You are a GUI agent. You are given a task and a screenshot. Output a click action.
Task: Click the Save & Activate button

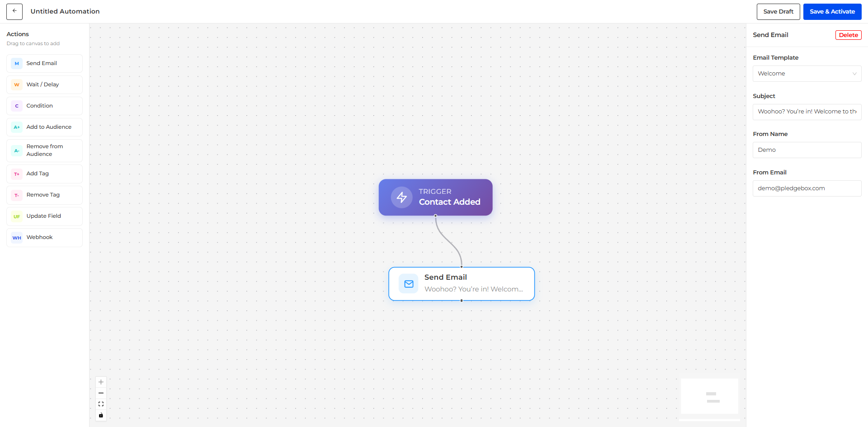click(832, 12)
